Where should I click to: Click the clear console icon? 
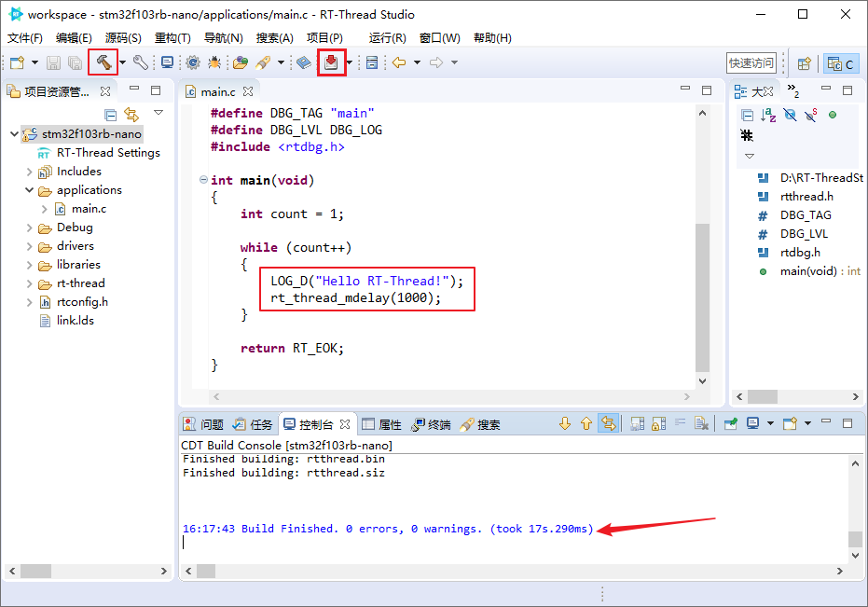[x=701, y=424]
